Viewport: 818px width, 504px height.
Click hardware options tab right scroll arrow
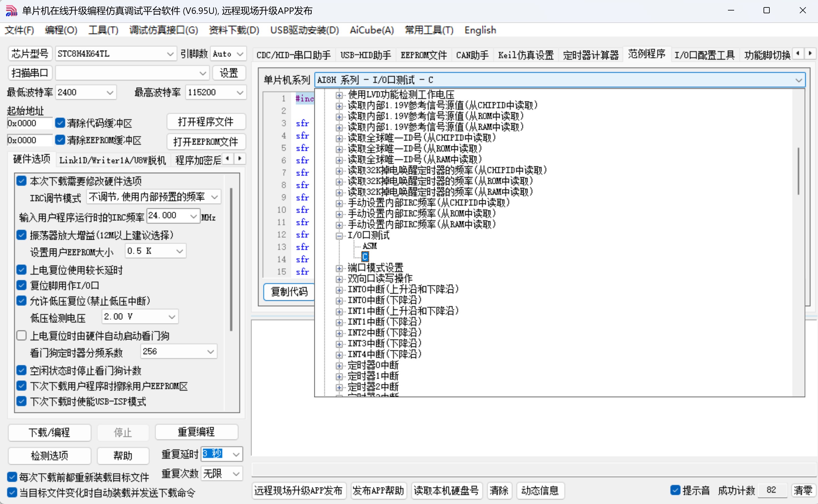click(x=240, y=159)
